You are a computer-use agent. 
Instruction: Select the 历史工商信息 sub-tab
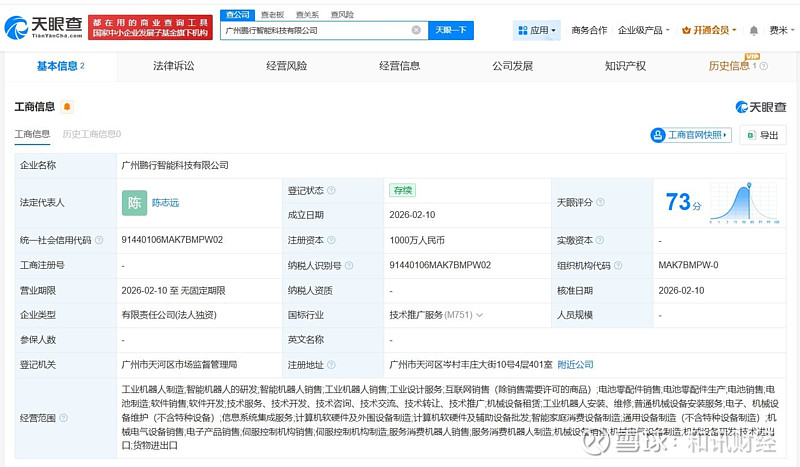91,134
